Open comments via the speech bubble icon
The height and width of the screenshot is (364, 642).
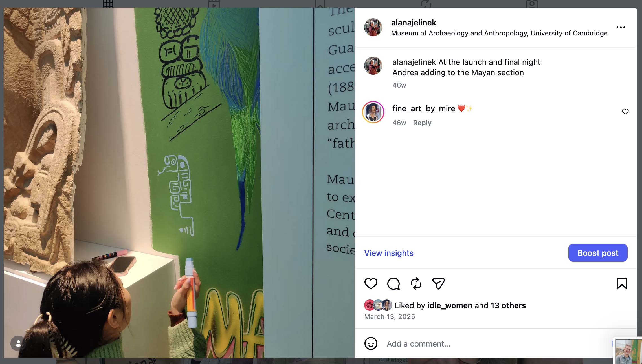pyautogui.click(x=393, y=283)
